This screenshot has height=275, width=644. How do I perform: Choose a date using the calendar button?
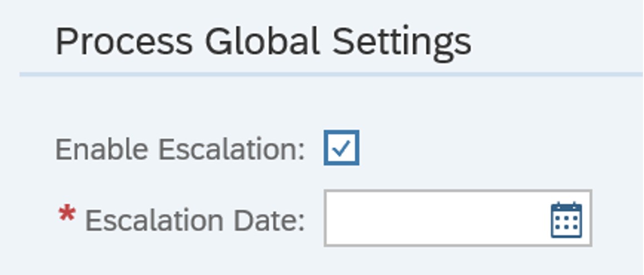pos(566,219)
